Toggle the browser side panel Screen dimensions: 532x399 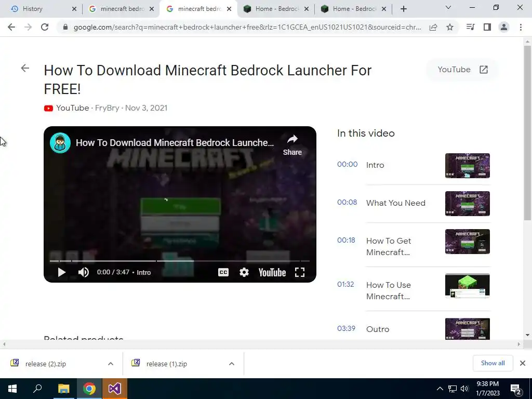pos(487,27)
